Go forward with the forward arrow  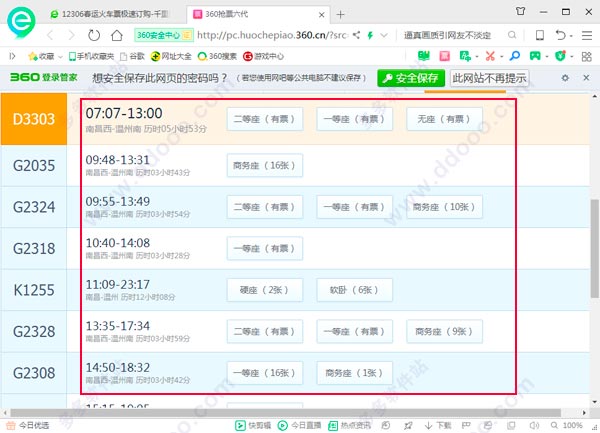(71, 36)
